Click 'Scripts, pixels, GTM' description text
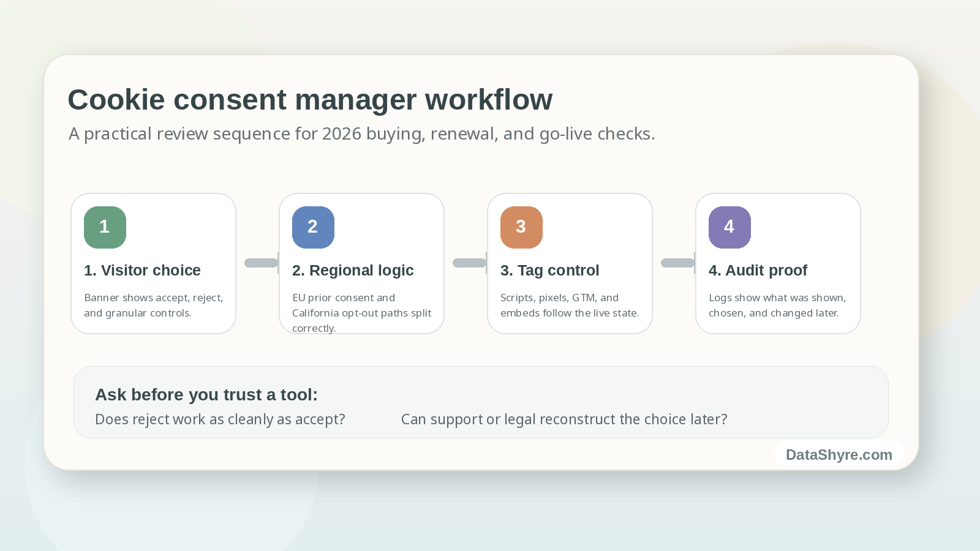The width and height of the screenshot is (980, 551). click(x=570, y=305)
